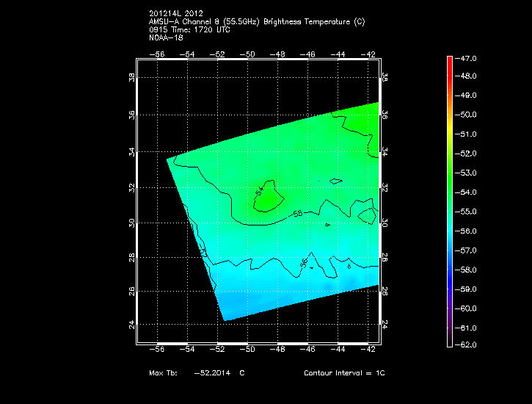
Task: Click the Max Tb value -52.2014
Action: pos(212,373)
